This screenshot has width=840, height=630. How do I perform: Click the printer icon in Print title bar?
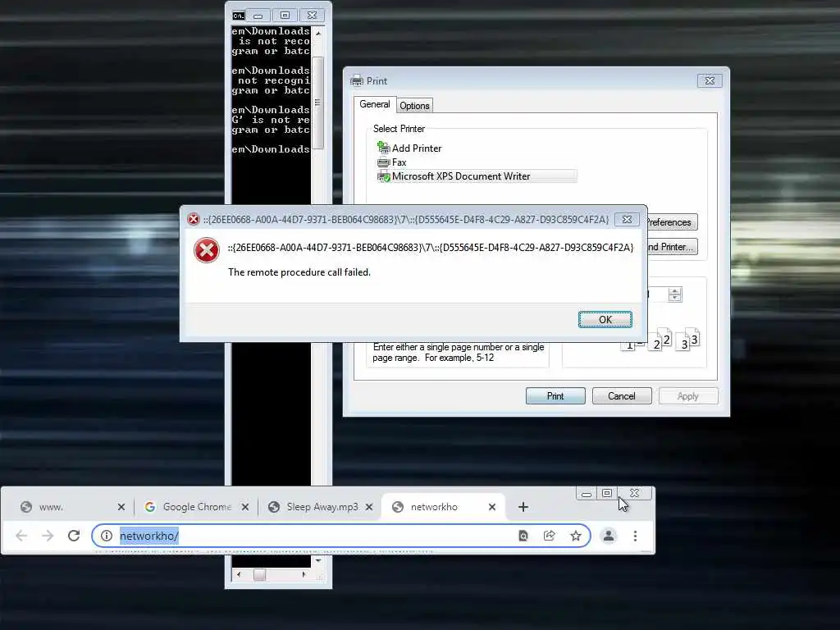pyautogui.click(x=356, y=81)
